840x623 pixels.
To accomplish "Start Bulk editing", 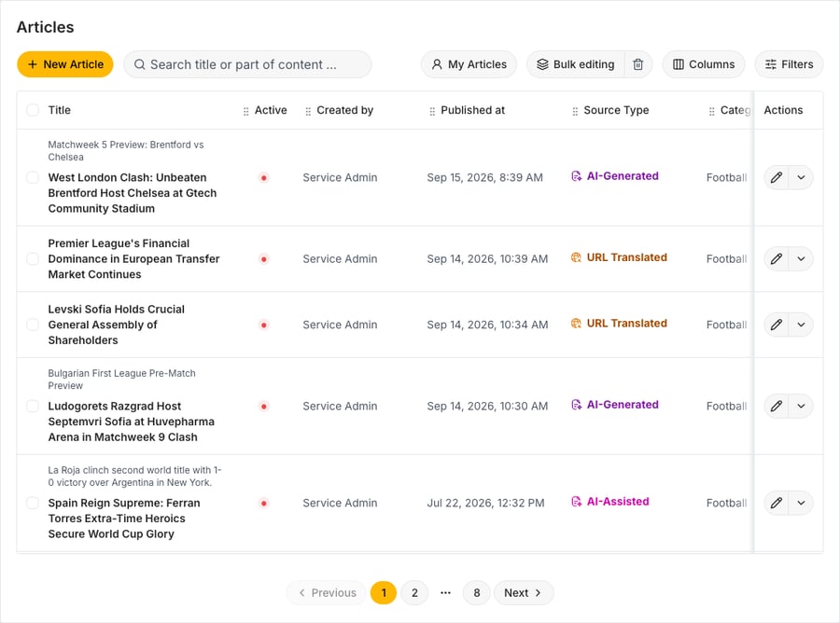I will 576,64.
